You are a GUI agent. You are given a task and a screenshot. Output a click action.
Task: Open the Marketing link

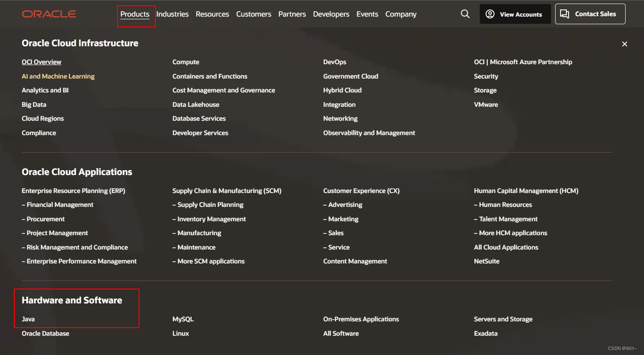(341, 219)
